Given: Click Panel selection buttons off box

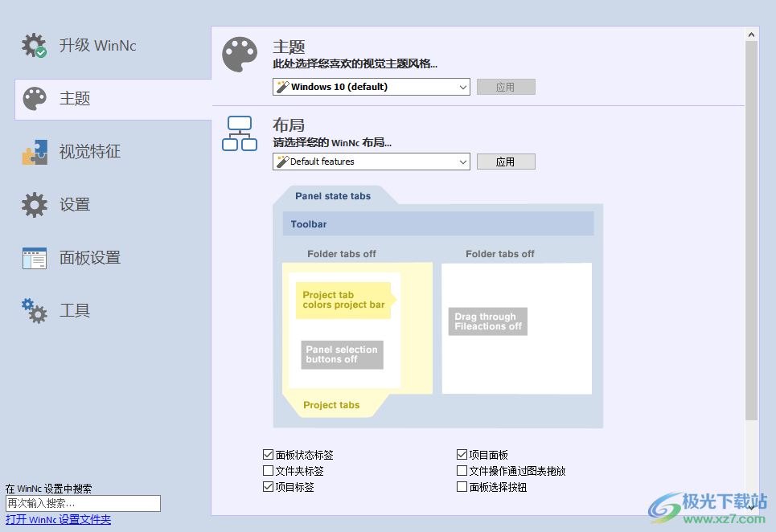Looking at the screenshot, I should (x=342, y=354).
